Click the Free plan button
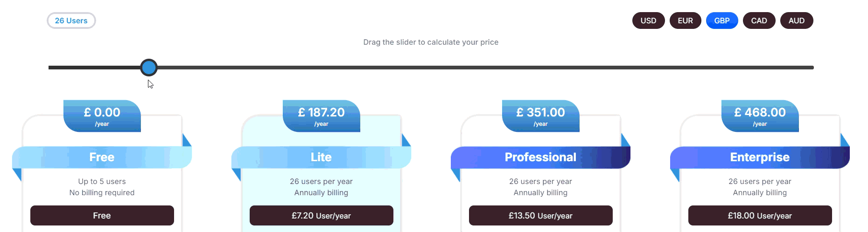The height and width of the screenshot is (232, 868). tap(102, 215)
